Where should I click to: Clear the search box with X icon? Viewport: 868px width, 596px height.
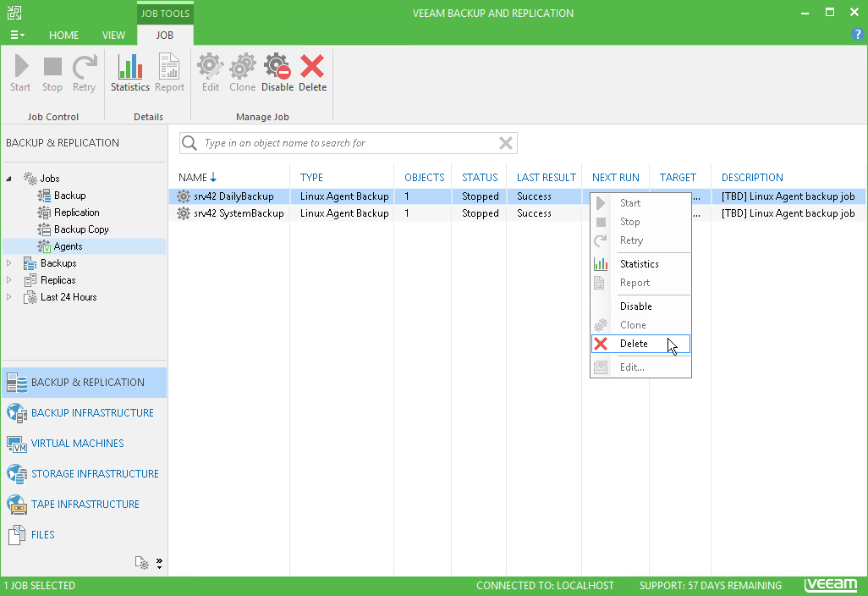click(x=505, y=143)
